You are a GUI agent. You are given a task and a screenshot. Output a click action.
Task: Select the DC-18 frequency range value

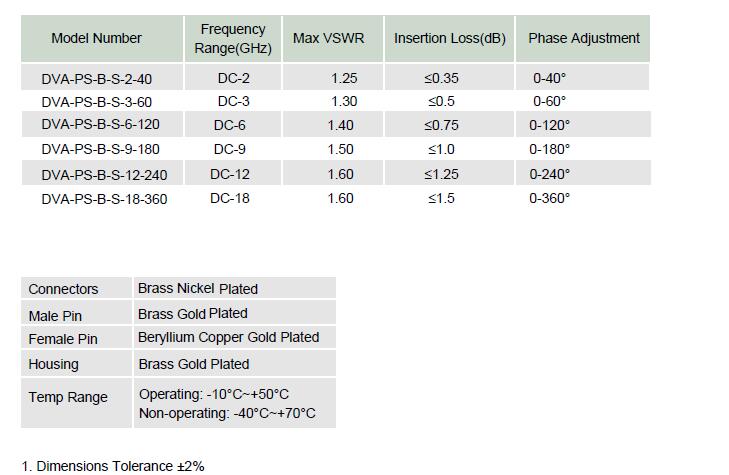point(230,198)
